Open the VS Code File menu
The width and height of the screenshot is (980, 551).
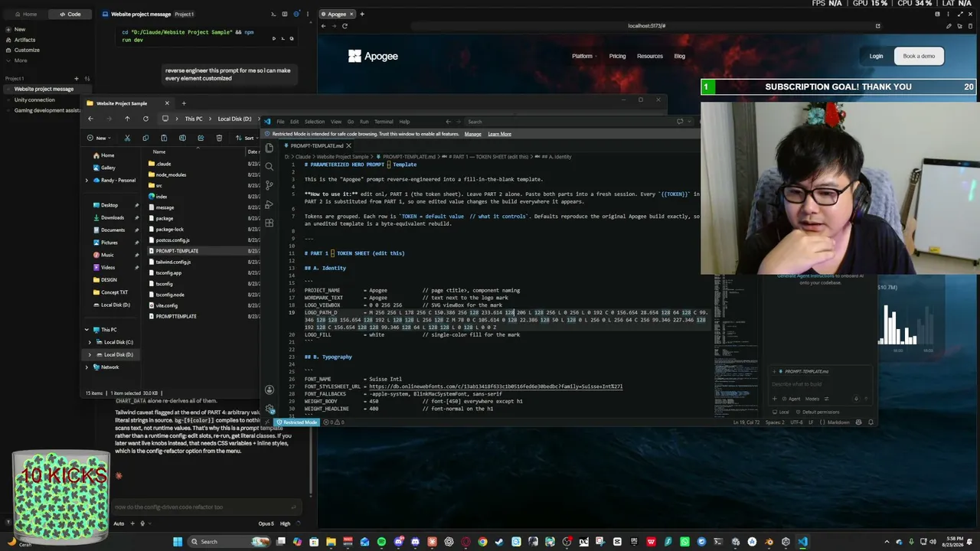click(x=280, y=122)
